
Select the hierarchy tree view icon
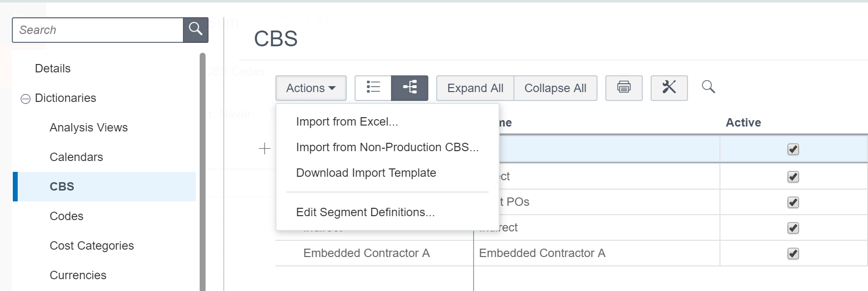410,88
